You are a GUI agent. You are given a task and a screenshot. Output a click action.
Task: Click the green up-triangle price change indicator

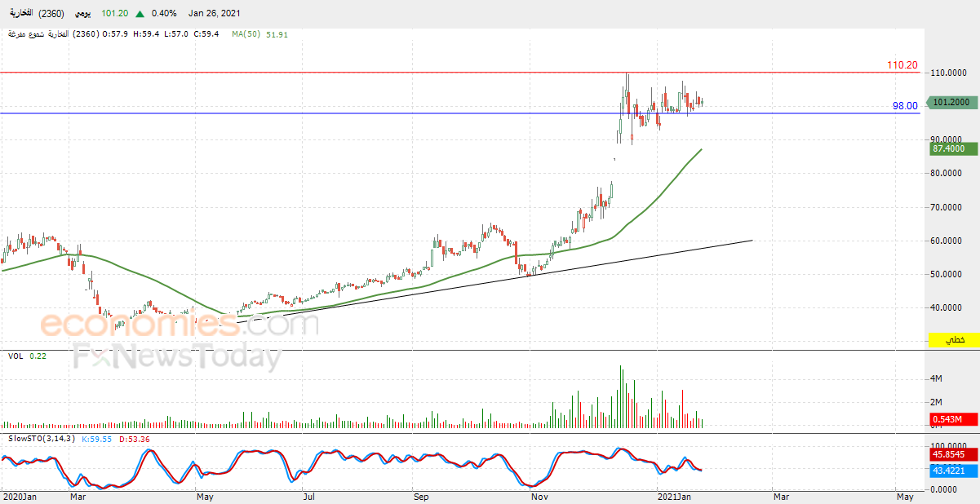tap(141, 14)
